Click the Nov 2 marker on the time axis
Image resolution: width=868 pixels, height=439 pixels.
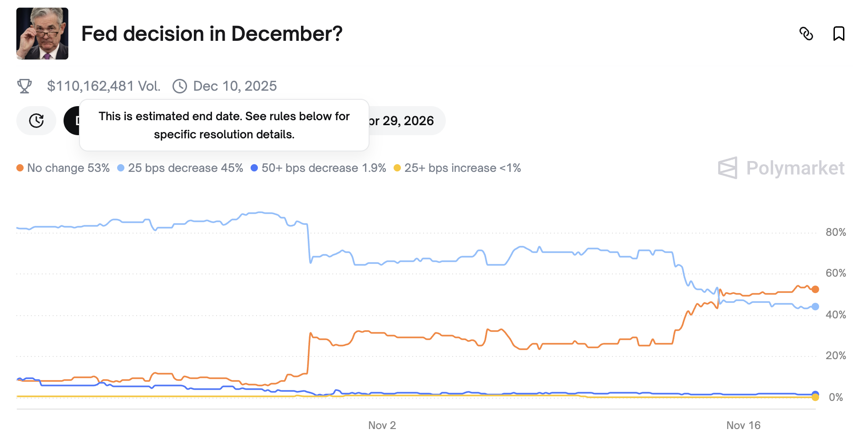(x=382, y=425)
